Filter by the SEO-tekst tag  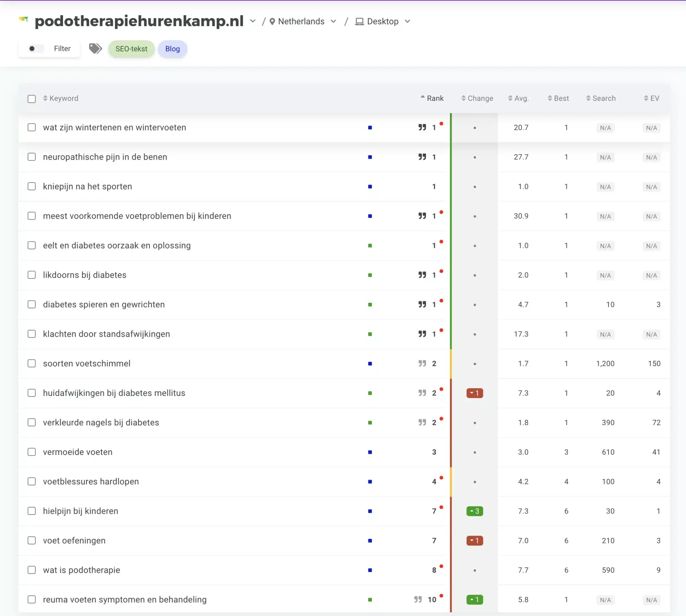pyautogui.click(x=131, y=49)
